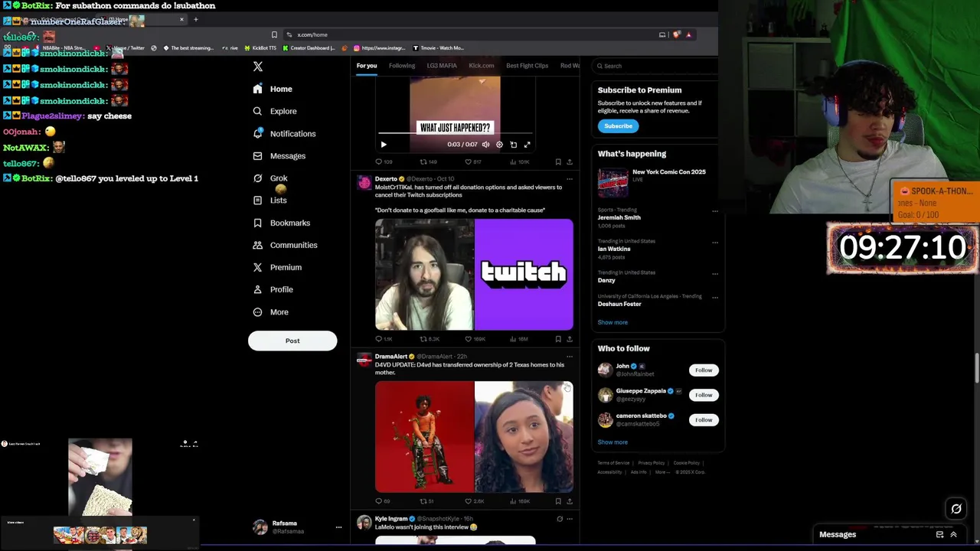Bookmark this page in address bar
The image size is (980, 551).
(274, 34)
